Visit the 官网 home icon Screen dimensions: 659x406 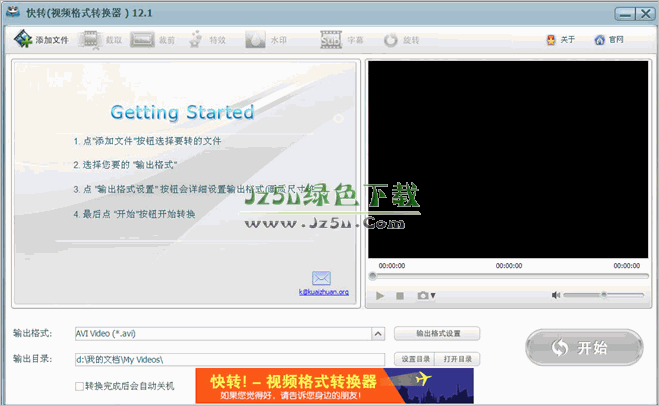[x=599, y=40]
